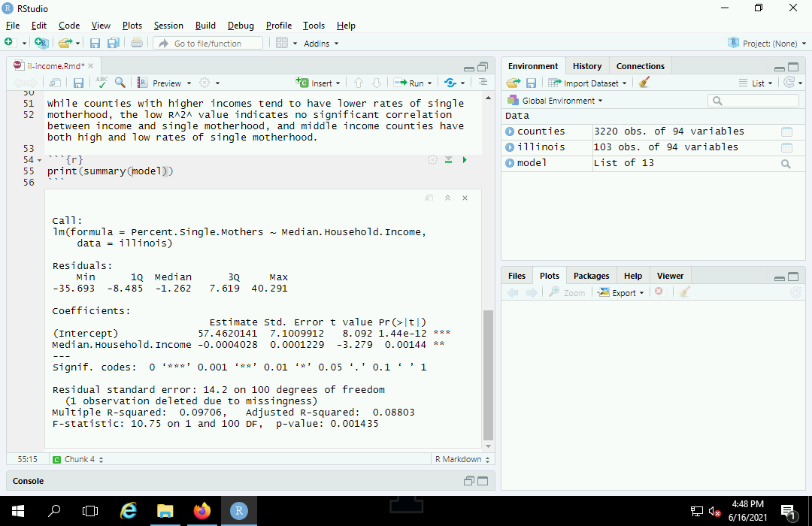Expand the illinois data frame entry

point(511,147)
